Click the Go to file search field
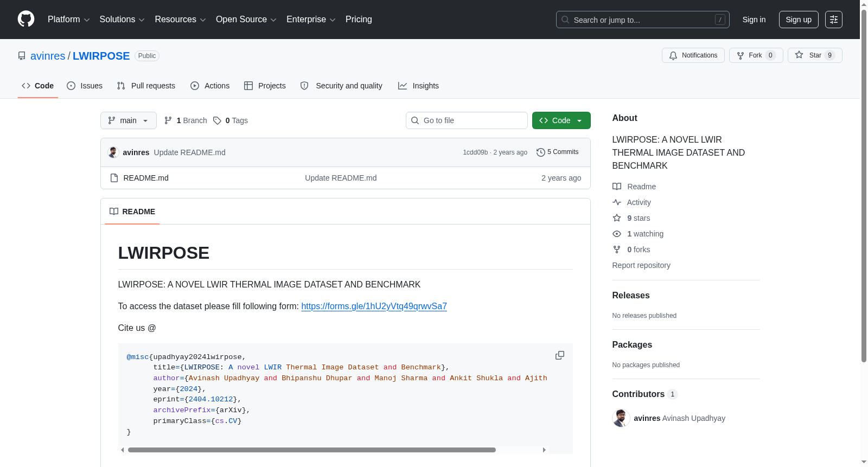868x467 pixels. [x=467, y=120]
